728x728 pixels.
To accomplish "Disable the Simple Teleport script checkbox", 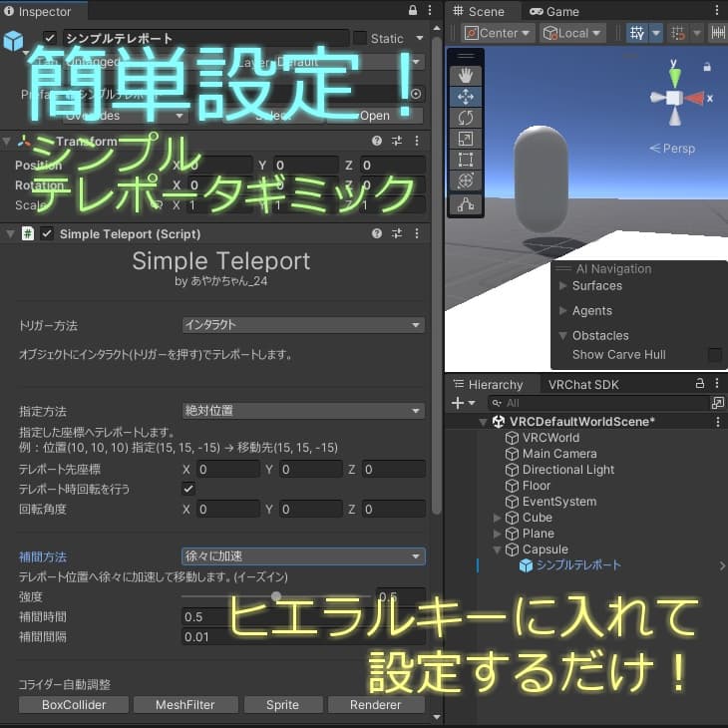I will click(47, 233).
